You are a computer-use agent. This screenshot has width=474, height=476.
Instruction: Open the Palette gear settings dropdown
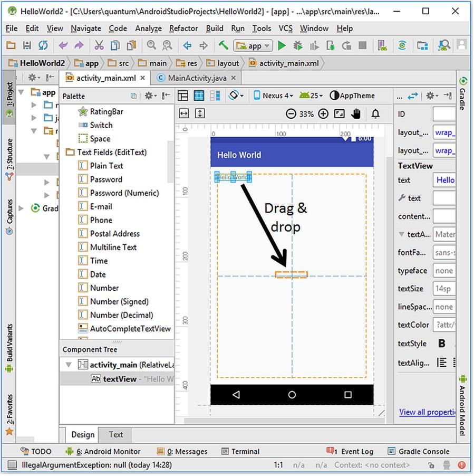(151, 97)
